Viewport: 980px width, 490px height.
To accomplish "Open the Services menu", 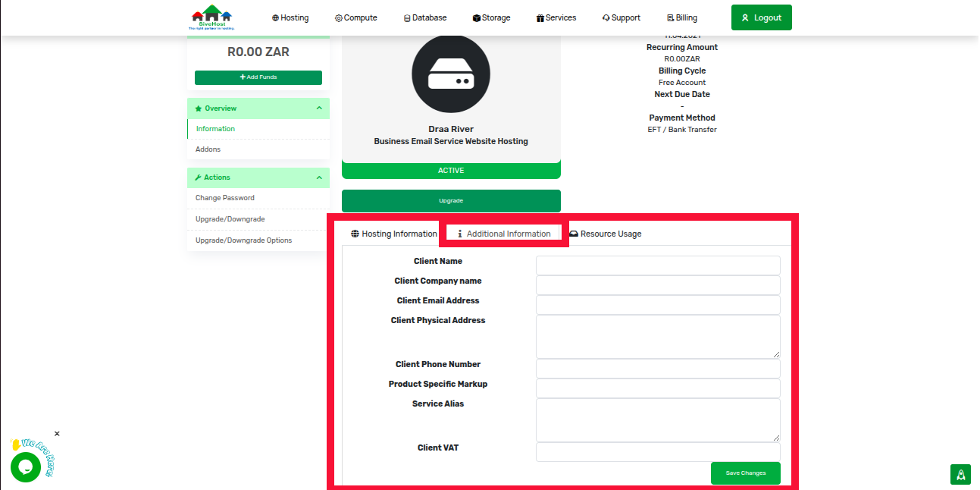I will click(556, 17).
